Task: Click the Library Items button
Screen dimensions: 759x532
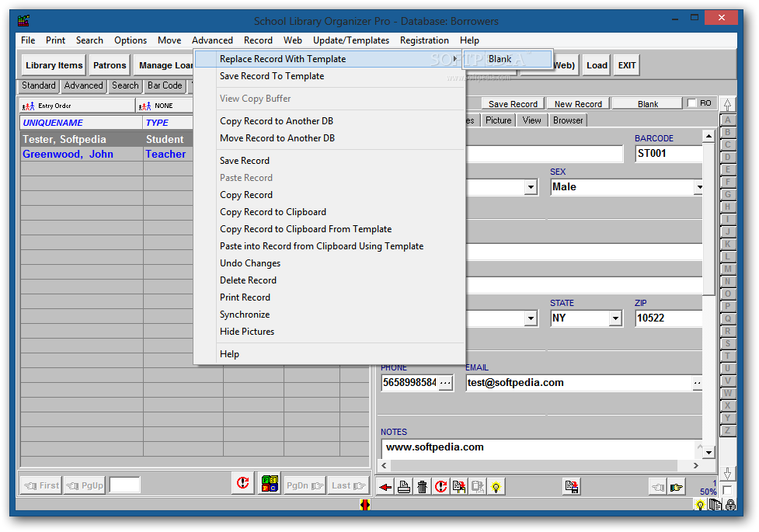Action: (54, 65)
